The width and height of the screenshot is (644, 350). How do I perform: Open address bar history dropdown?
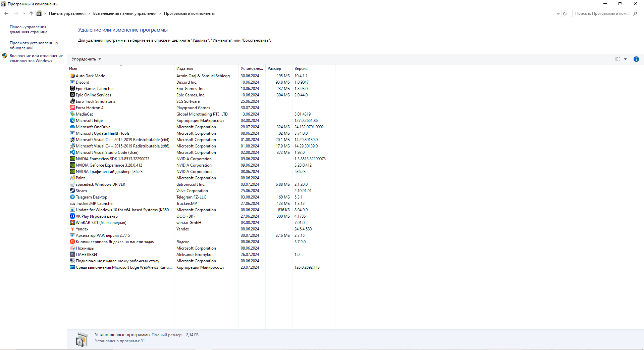click(x=558, y=14)
